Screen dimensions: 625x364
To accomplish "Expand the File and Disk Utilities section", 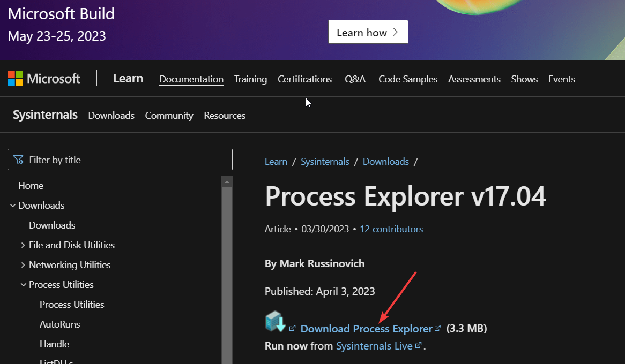I will [x=23, y=245].
